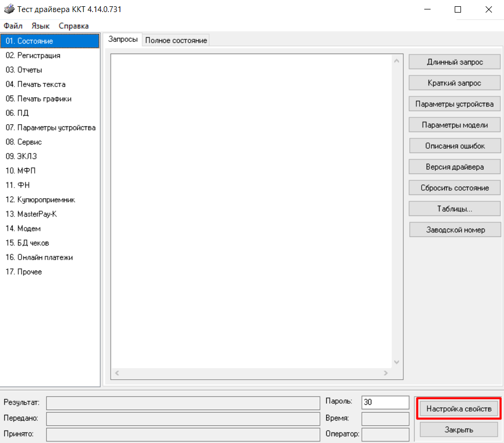Click the Закрыть button
The image size is (504, 443).
click(x=459, y=430)
